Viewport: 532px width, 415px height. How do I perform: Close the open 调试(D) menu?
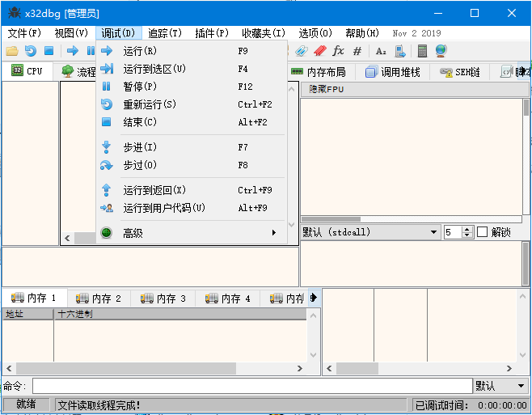118,33
